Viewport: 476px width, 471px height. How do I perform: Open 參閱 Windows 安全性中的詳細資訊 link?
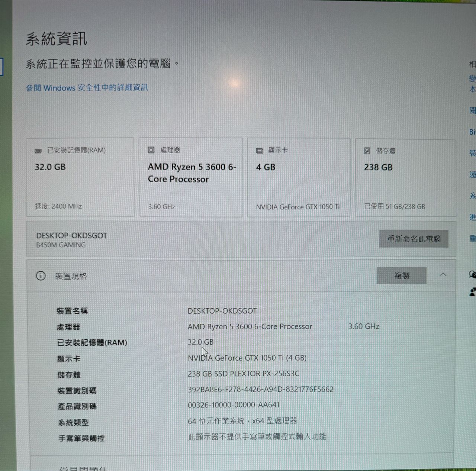(87, 88)
